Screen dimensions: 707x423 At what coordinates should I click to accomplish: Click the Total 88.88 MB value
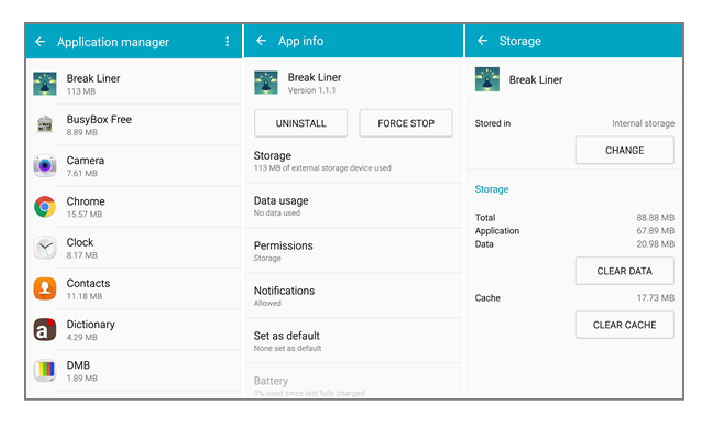coord(656,217)
